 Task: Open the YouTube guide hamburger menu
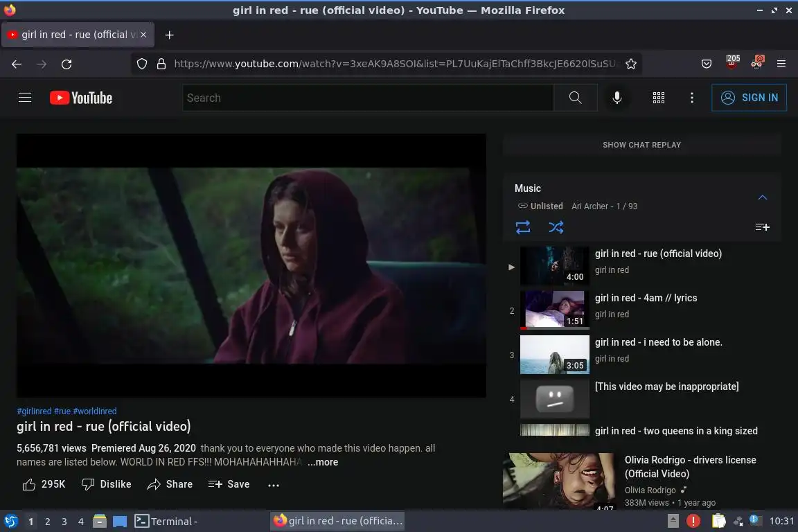coord(25,97)
